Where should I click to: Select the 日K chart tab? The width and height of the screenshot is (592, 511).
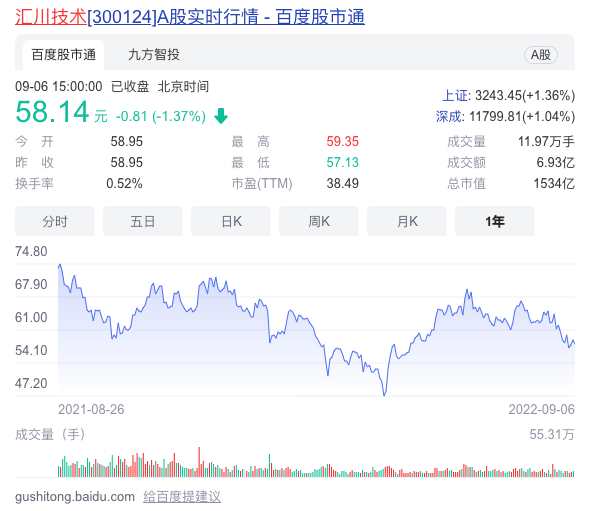pos(231,221)
